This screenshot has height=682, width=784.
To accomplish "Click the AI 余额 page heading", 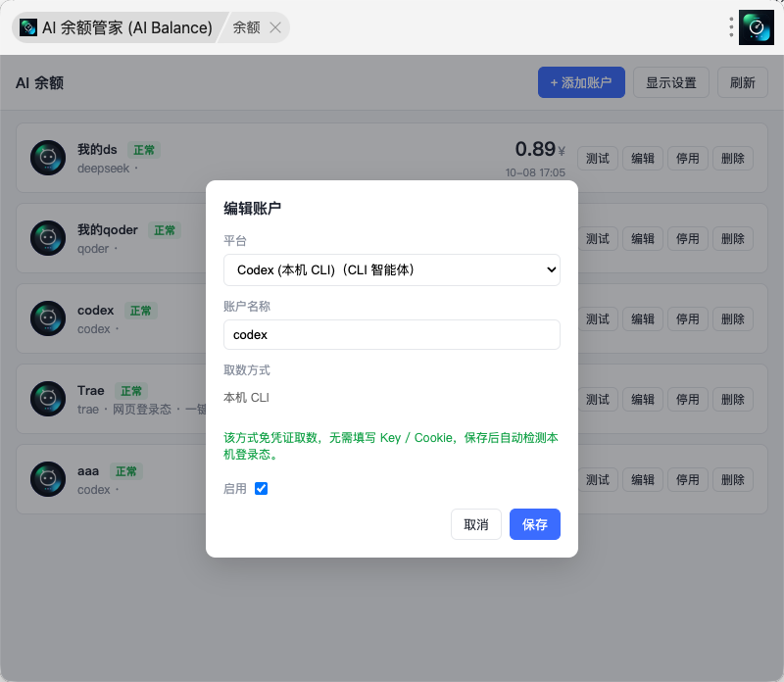I will 39,82.
